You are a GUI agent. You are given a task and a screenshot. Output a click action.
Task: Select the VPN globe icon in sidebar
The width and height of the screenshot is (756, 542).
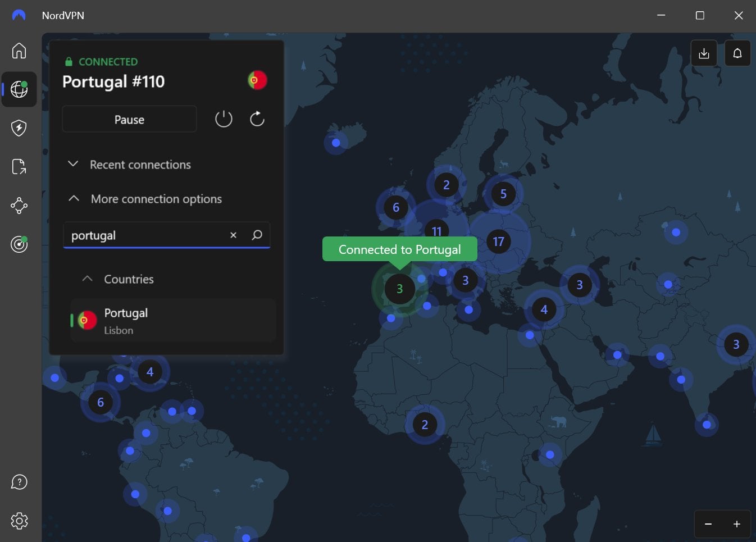click(x=19, y=89)
